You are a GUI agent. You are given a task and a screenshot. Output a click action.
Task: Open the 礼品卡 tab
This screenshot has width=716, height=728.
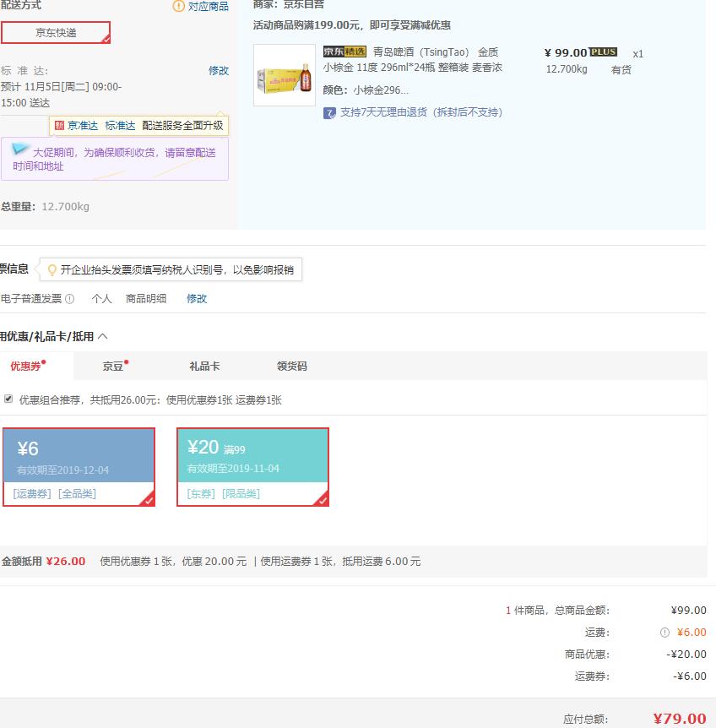coord(204,367)
